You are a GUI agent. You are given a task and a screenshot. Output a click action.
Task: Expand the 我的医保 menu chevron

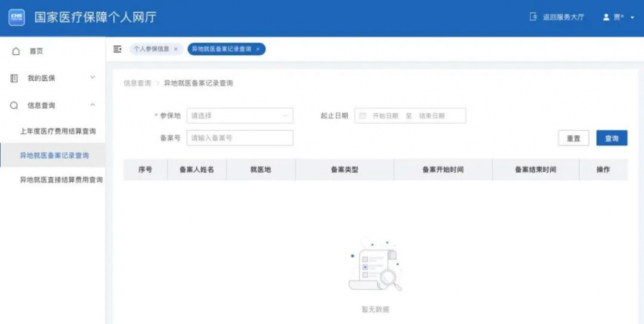tap(92, 77)
